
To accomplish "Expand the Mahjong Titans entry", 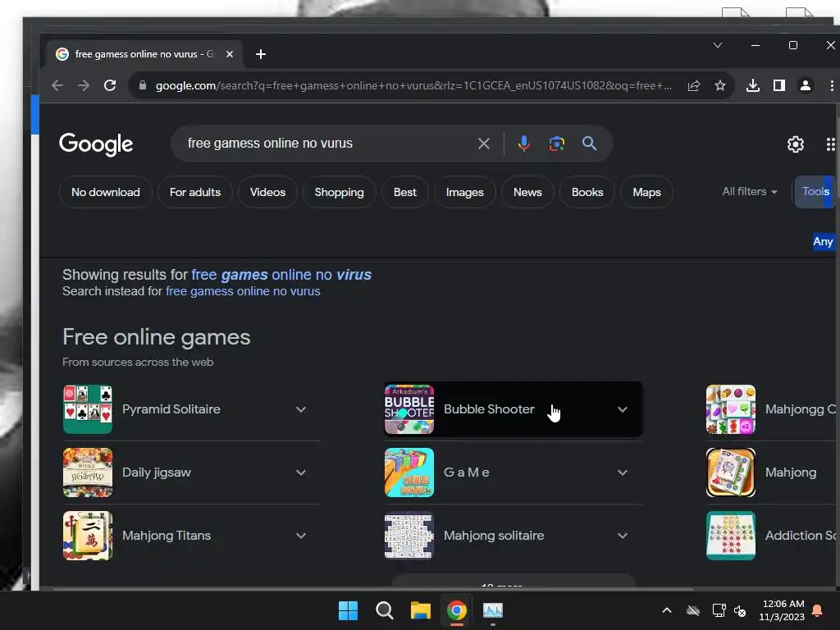I will 301,536.
